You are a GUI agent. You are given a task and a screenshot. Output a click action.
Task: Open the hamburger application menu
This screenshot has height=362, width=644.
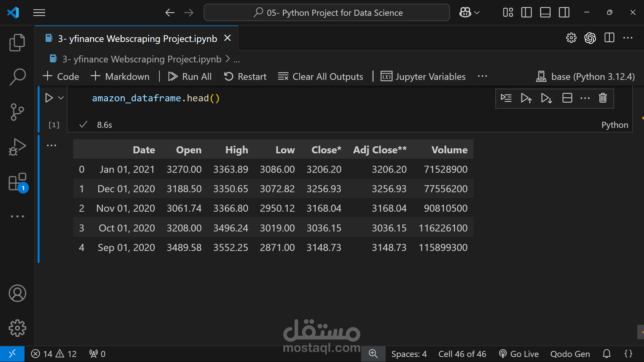pos(39,13)
